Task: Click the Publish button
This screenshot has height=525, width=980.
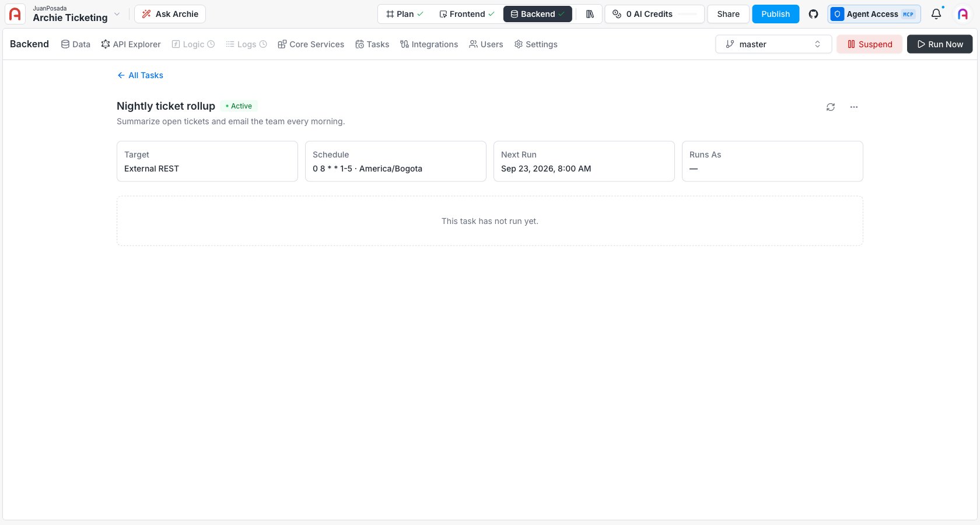Action: point(775,14)
